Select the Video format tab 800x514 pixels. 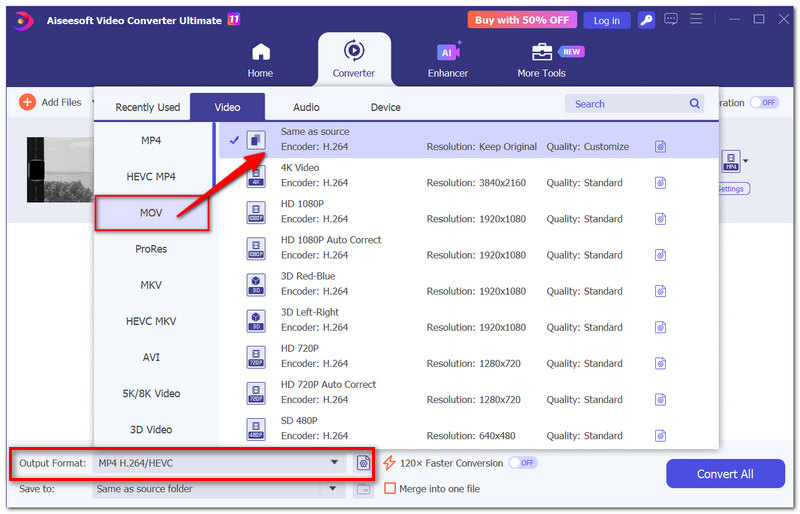click(x=227, y=107)
